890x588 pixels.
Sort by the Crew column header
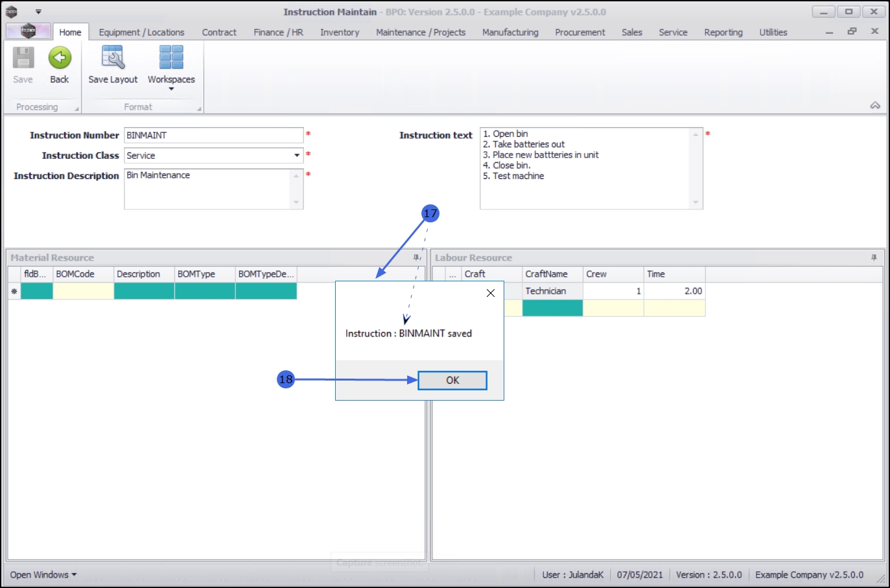(x=614, y=274)
